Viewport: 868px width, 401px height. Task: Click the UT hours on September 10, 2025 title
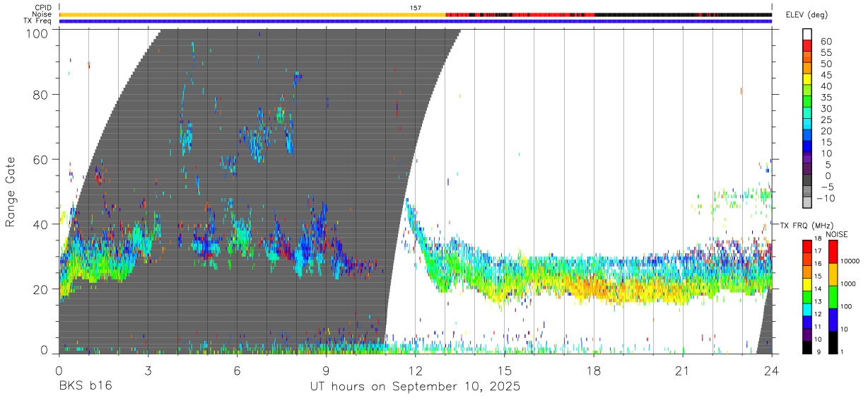point(416,387)
